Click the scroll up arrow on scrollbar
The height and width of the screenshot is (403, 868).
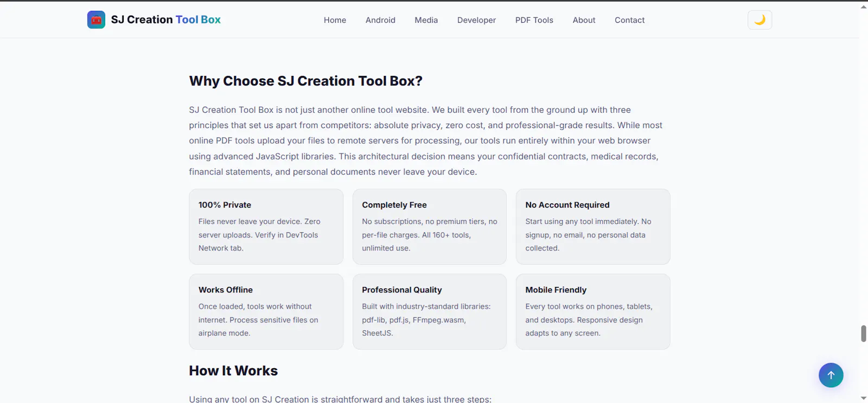tap(864, 7)
